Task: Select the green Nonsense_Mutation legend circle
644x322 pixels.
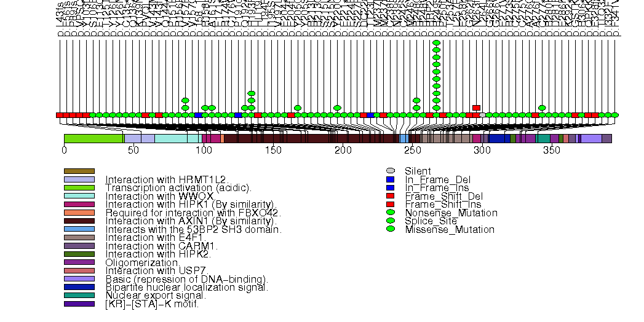Action: (390, 213)
